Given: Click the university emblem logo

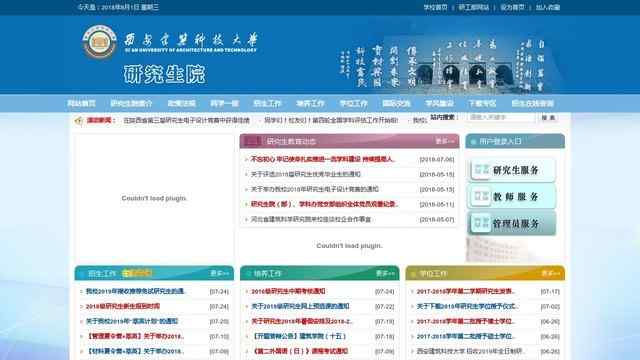Looking at the screenshot, I should pos(99,42).
